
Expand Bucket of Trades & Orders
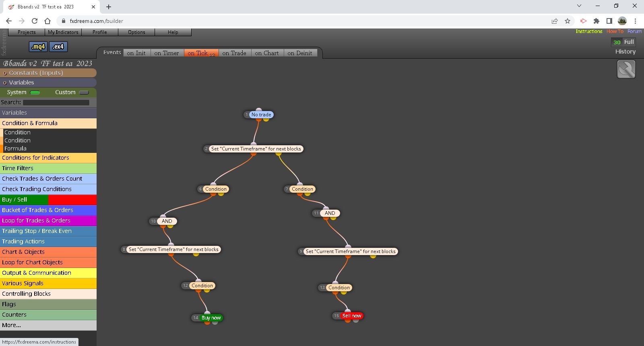48,210
